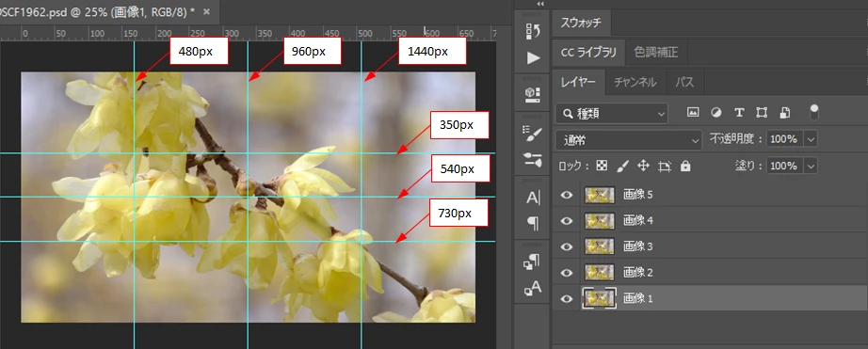Lock image pixels brush icon

point(623,166)
